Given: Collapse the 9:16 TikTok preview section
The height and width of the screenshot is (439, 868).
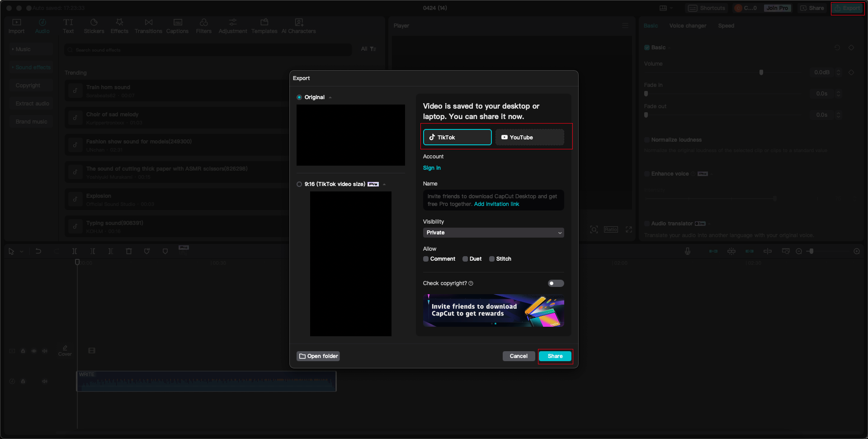Looking at the screenshot, I should click(x=384, y=184).
